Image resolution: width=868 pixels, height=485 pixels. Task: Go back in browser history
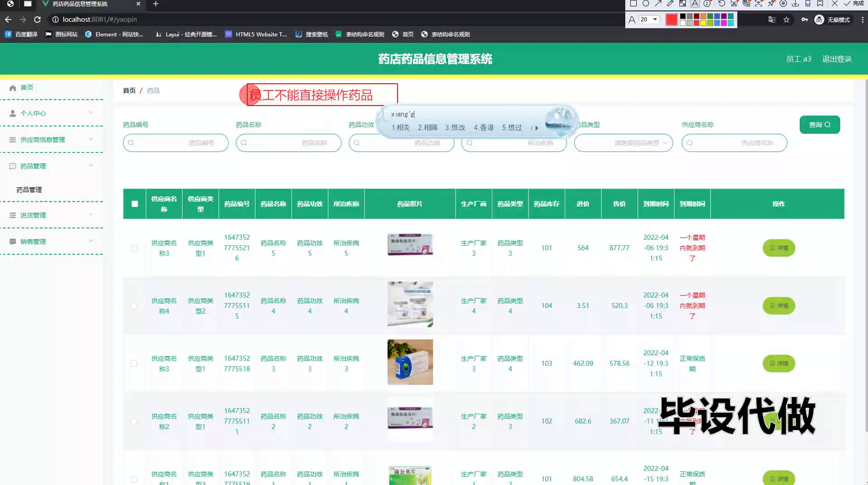click(x=8, y=19)
